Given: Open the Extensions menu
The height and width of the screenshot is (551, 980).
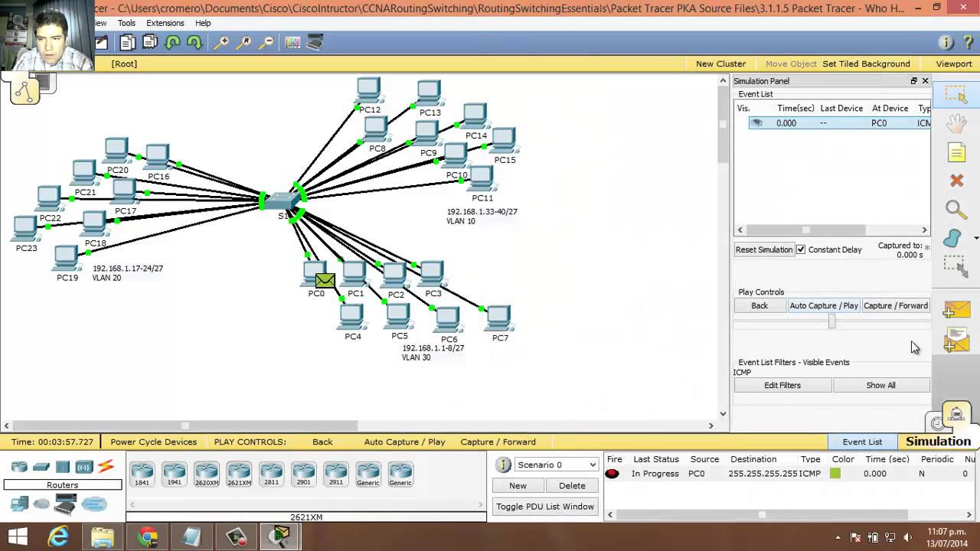Looking at the screenshot, I should (165, 23).
